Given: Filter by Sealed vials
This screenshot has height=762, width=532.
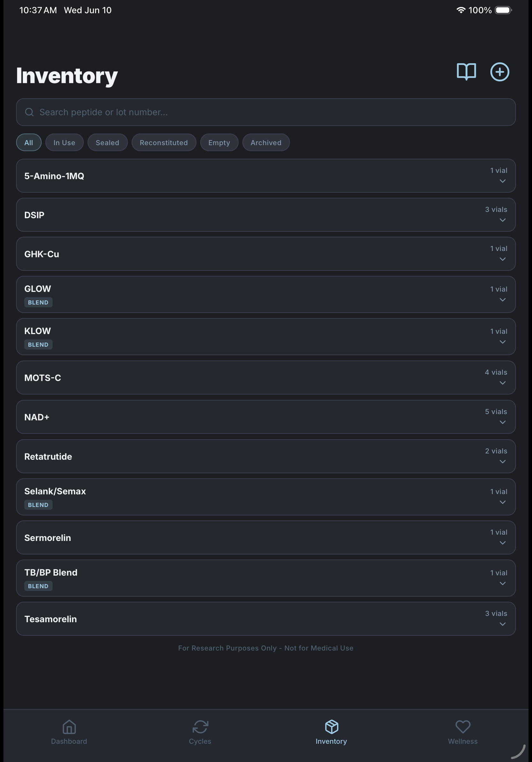Looking at the screenshot, I should tap(107, 142).
